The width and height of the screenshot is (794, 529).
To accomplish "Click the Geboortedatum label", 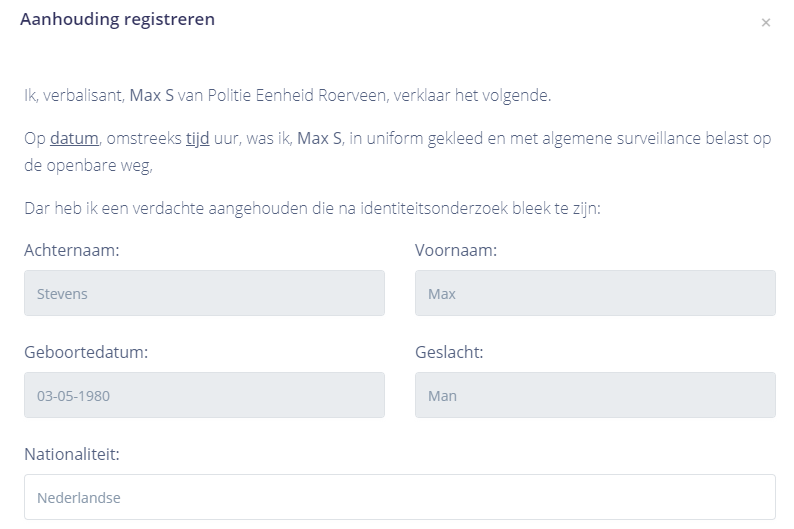I will 86,352.
